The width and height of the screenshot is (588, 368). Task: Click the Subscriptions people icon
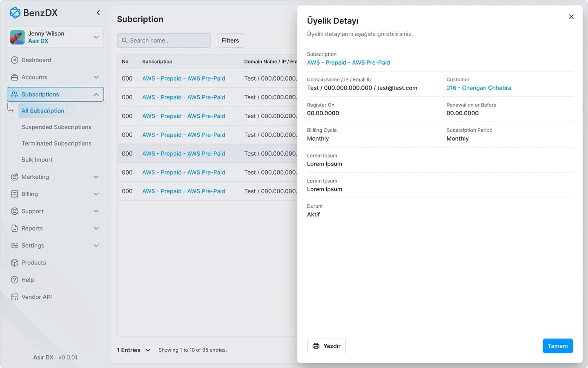pos(15,94)
